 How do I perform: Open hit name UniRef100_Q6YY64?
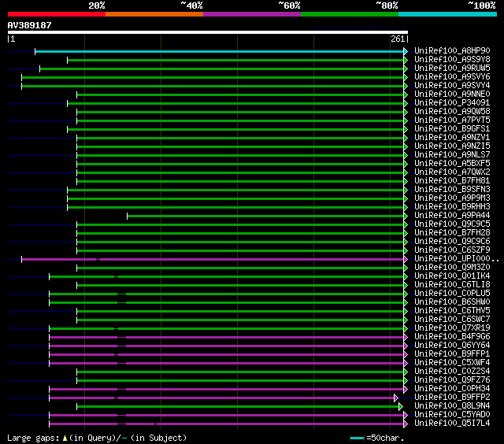coord(452,346)
